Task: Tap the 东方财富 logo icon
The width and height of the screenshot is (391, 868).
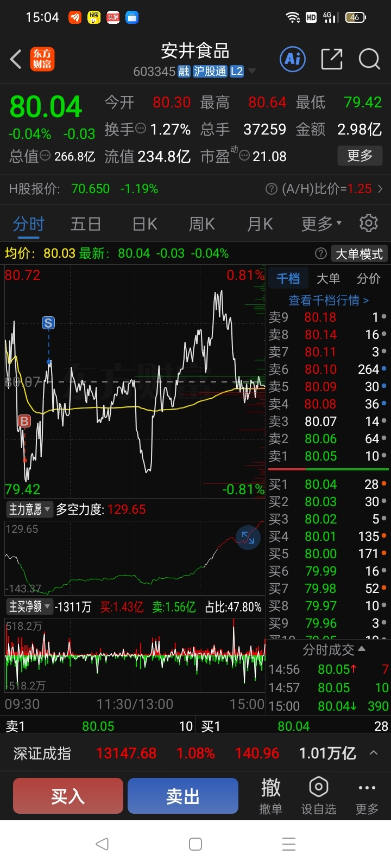Action: (42, 60)
